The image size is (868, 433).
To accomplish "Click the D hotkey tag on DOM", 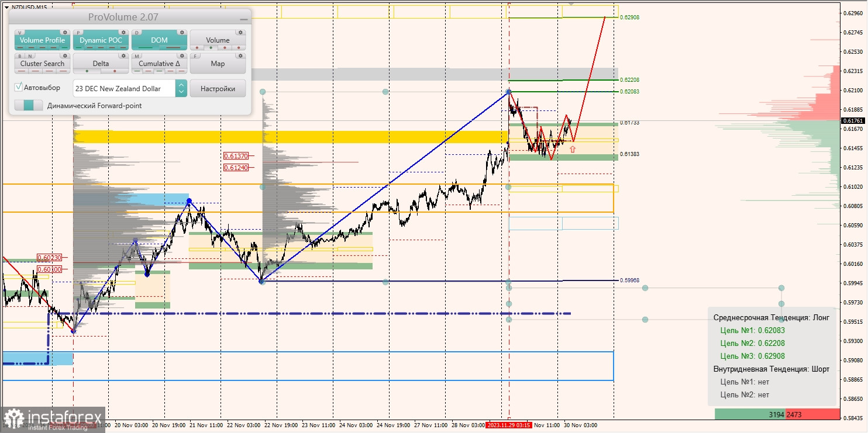I will point(137,33).
